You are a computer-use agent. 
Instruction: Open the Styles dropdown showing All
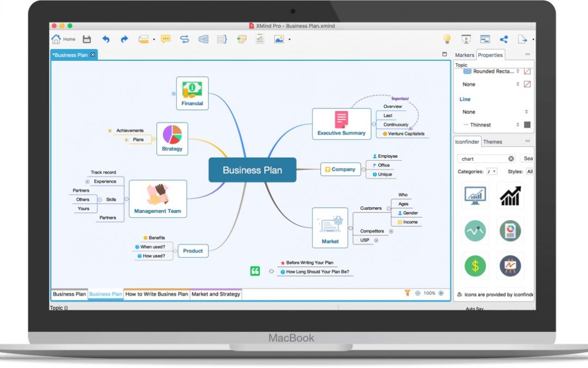click(x=530, y=172)
